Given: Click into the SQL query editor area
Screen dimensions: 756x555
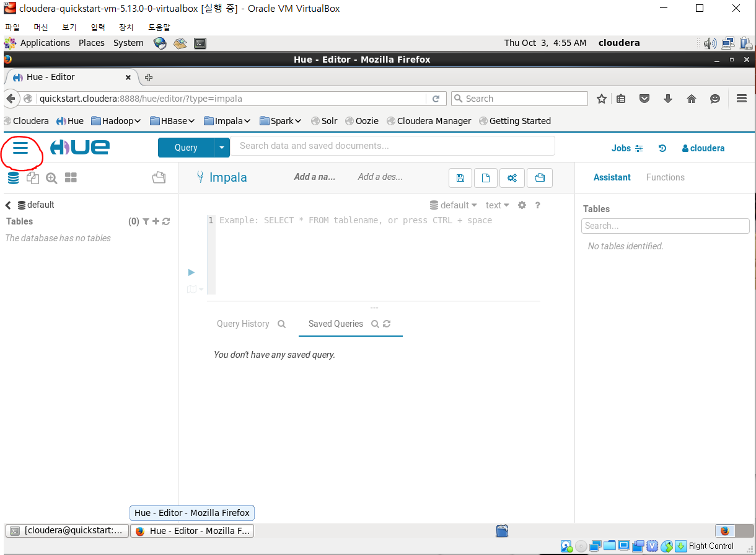Looking at the screenshot, I should point(378,254).
